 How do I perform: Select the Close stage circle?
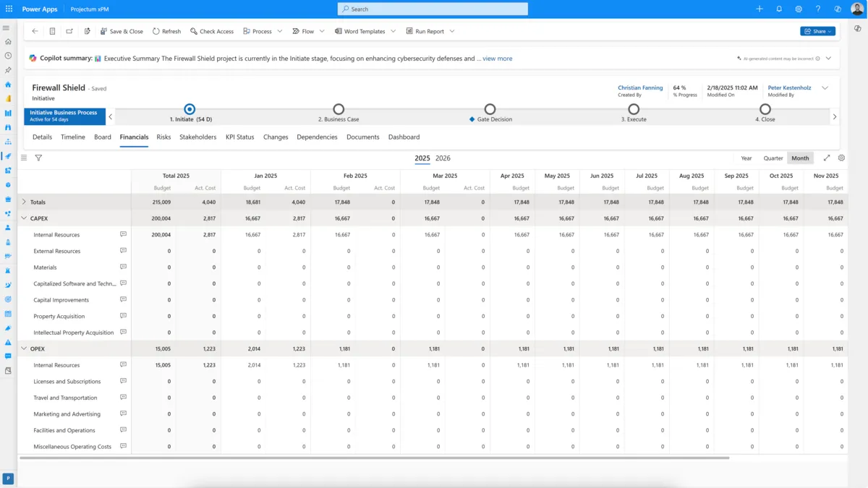click(x=765, y=109)
